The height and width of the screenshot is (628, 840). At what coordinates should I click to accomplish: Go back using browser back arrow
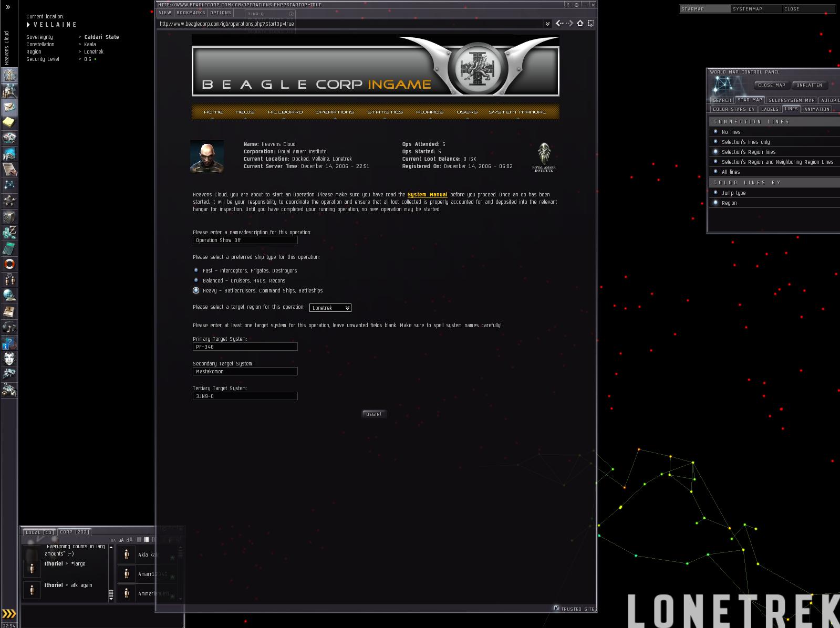pyautogui.click(x=559, y=23)
